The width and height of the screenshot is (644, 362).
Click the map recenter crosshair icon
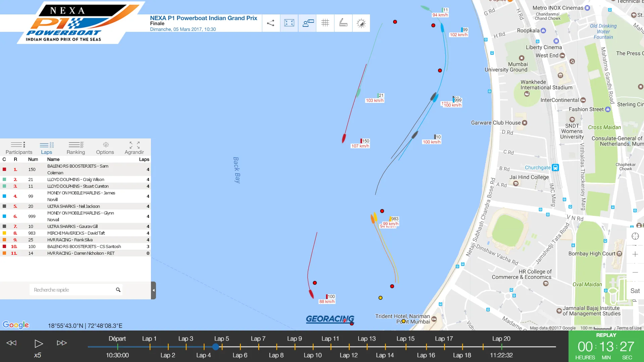pyautogui.click(x=635, y=236)
